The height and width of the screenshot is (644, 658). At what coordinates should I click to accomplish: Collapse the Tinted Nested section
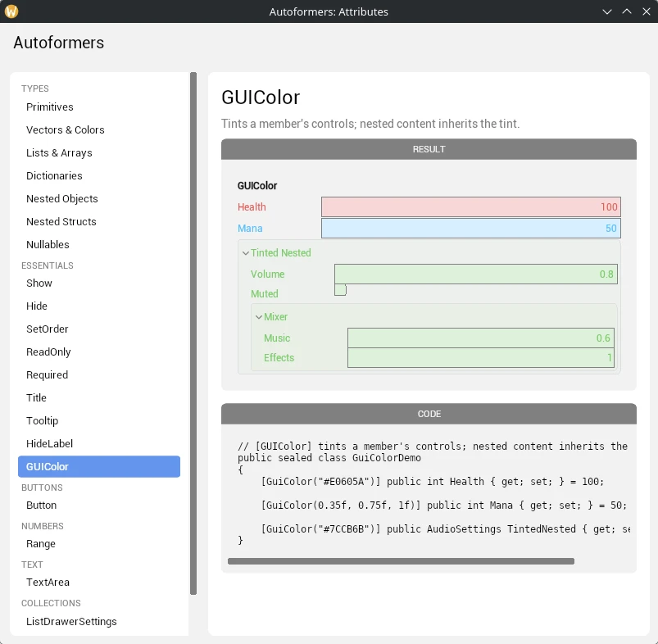pos(246,253)
